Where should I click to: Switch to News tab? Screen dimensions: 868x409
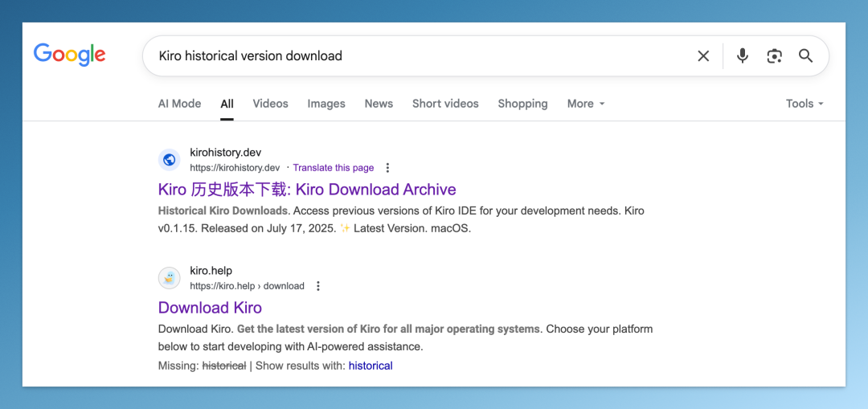click(x=379, y=104)
